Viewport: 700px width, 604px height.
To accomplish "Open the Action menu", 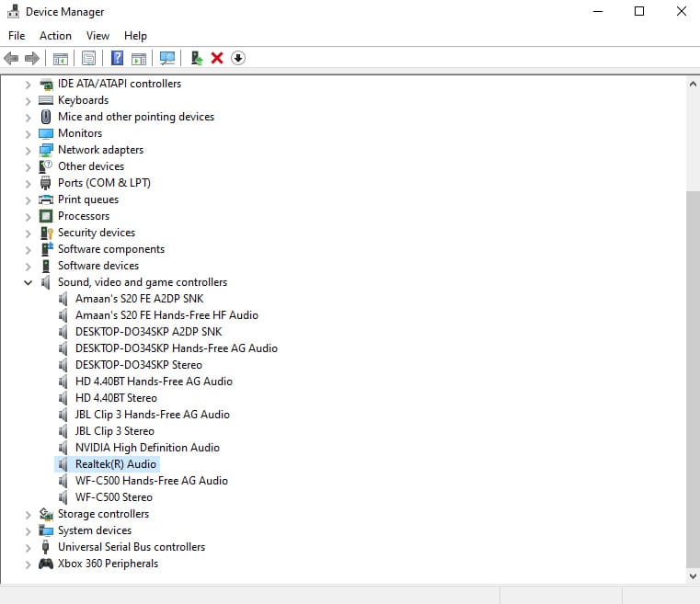I will click(x=55, y=36).
